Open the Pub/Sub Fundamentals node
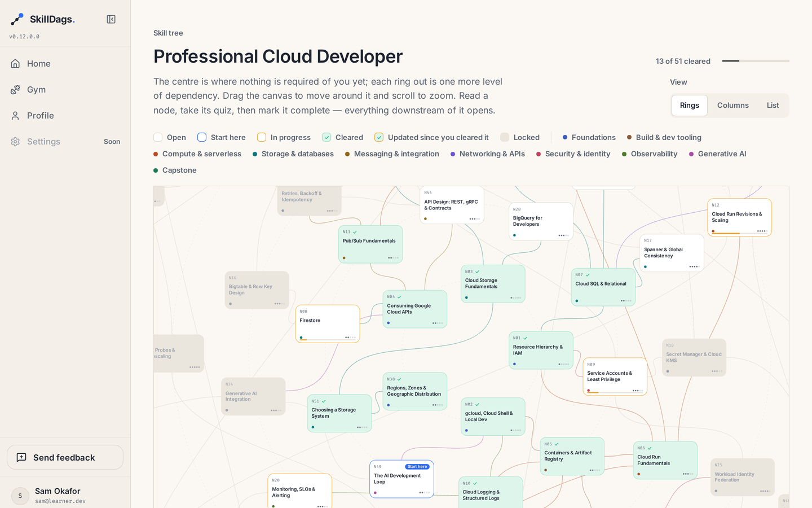Image resolution: width=812 pixels, height=508 pixels. (x=370, y=244)
